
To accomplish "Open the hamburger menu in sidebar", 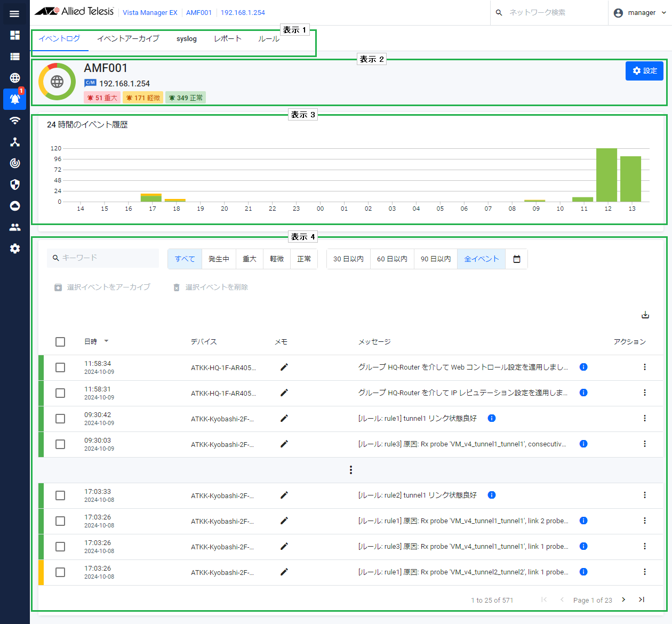I will pos(14,14).
